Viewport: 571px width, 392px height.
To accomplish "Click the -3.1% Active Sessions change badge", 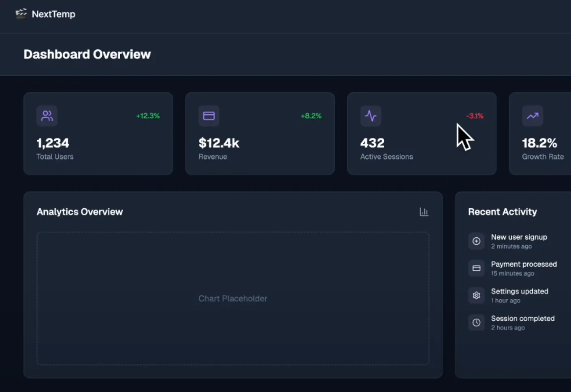I will pyautogui.click(x=475, y=116).
